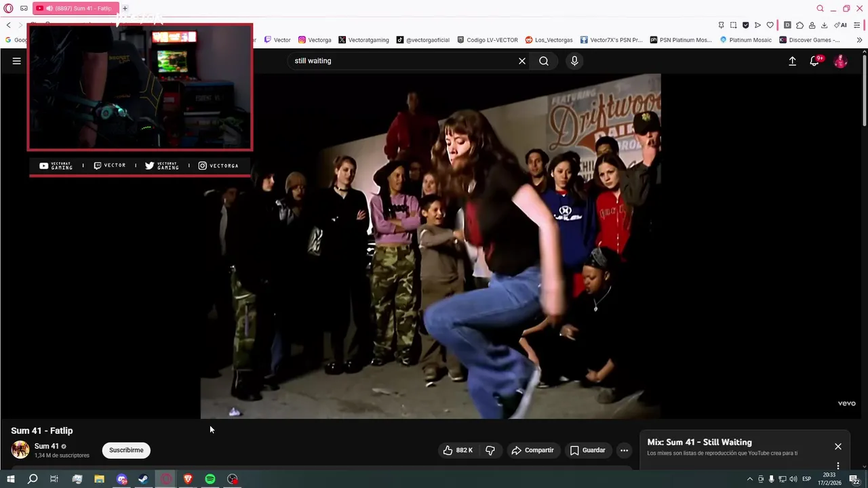Clear the 'still waiting' search text
Screen dimensions: 868x488
522,61
